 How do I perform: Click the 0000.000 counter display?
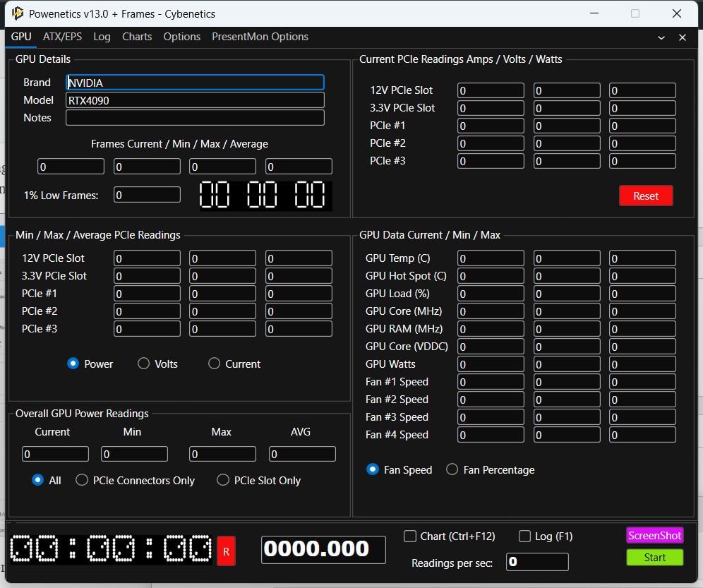(323, 549)
